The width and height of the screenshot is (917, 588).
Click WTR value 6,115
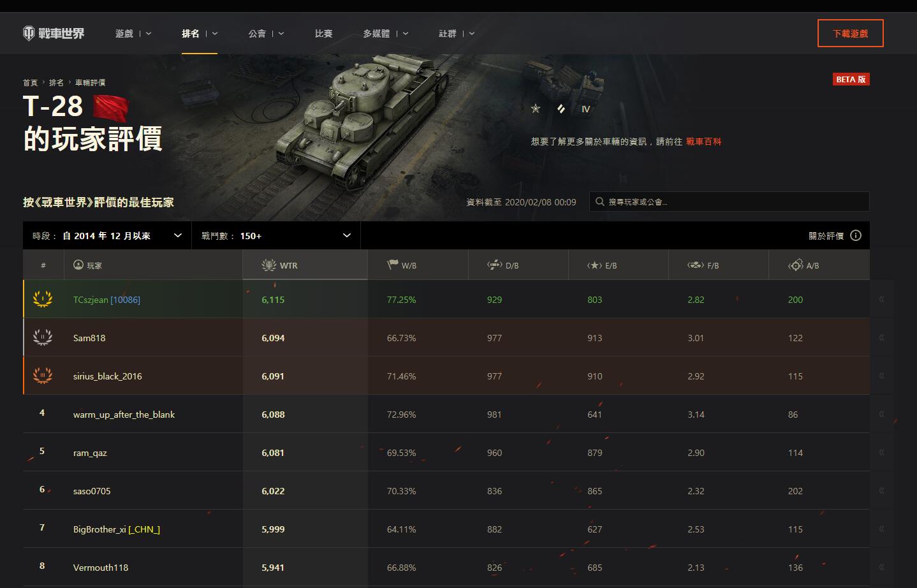tap(273, 300)
